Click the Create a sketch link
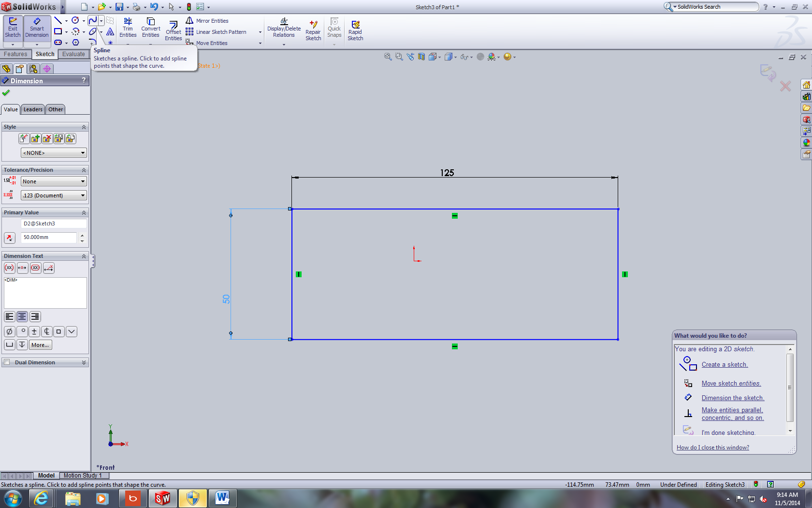This screenshot has height=508, width=812. point(725,365)
